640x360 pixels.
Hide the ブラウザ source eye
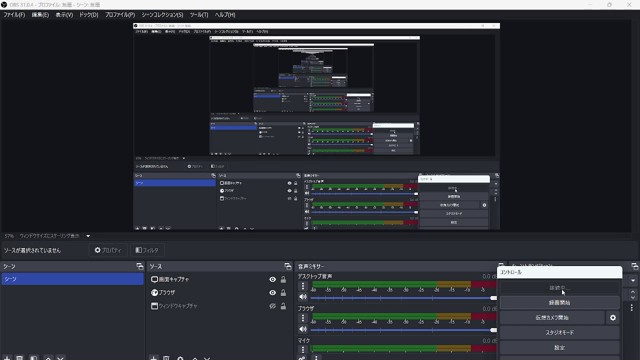pyautogui.click(x=272, y=293)
